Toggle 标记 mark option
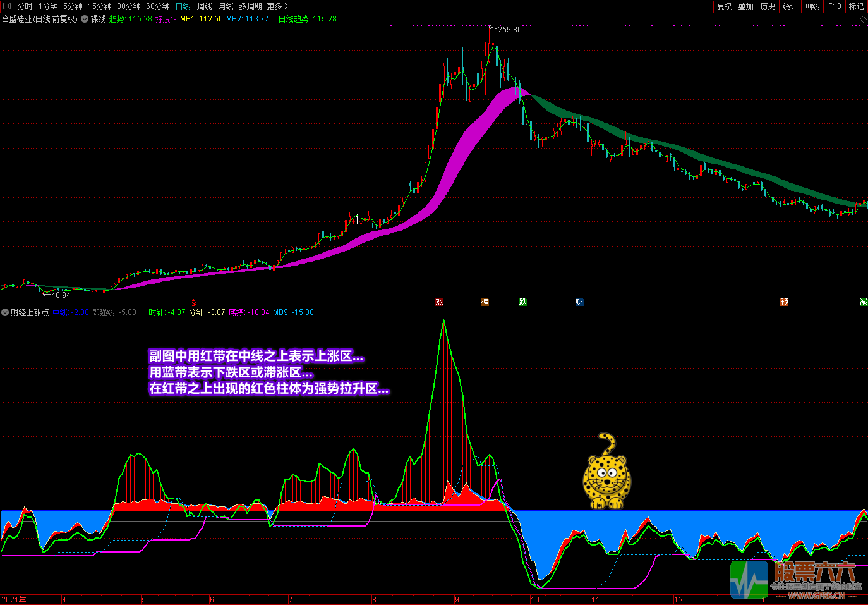 856,6
